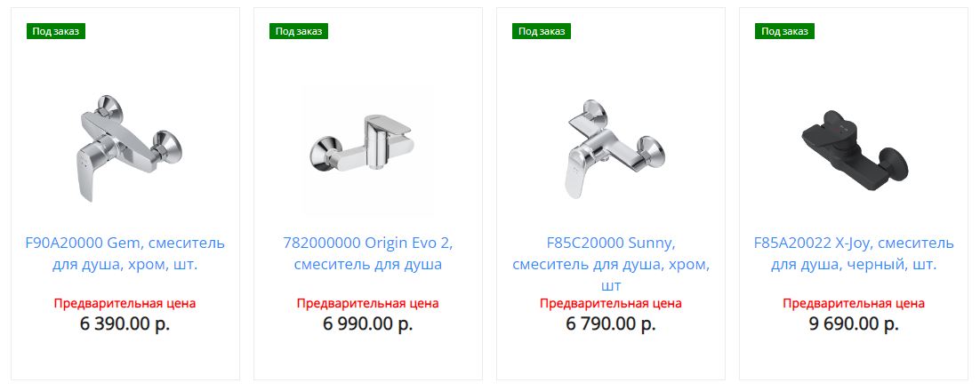Click the 9 690.00 р. price
This screenshot has height=391, width=980.
(853, 324)
